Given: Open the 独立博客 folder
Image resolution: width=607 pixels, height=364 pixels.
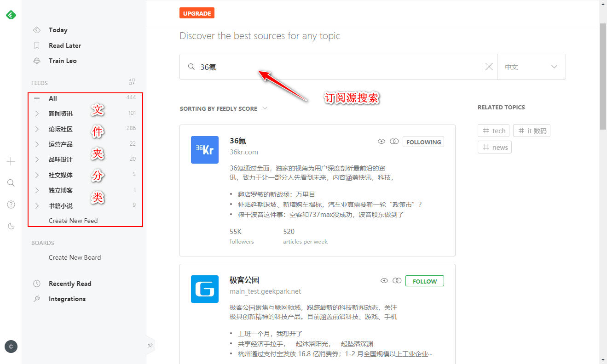Looking at the screenshot, I should [61, 190].
